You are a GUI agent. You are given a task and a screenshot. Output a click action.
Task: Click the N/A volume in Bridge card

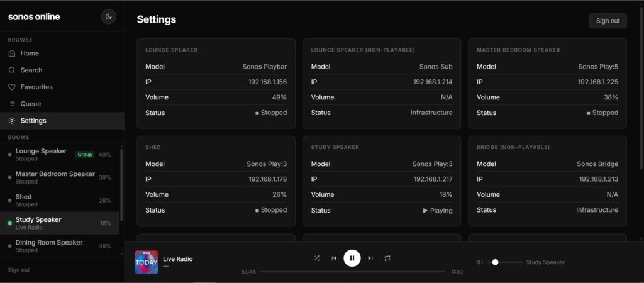pos(612,195)
